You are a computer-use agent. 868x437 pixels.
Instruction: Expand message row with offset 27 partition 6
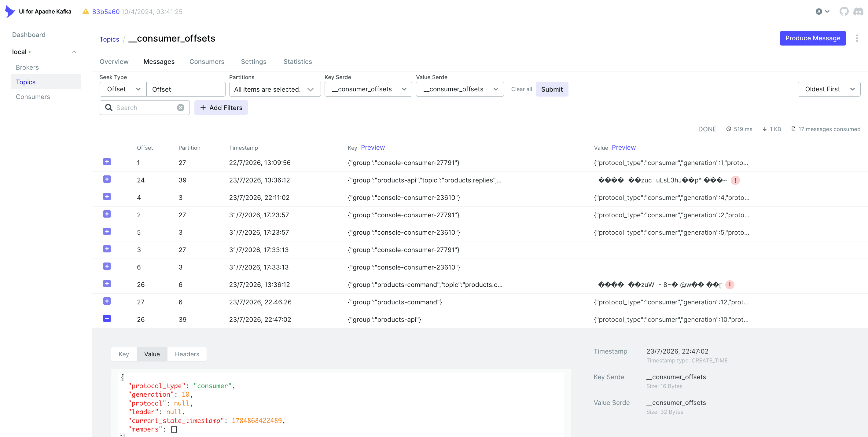107,301
